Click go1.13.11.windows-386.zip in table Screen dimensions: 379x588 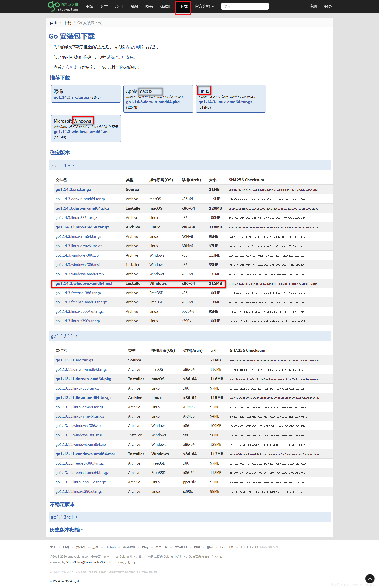point(78,426)
